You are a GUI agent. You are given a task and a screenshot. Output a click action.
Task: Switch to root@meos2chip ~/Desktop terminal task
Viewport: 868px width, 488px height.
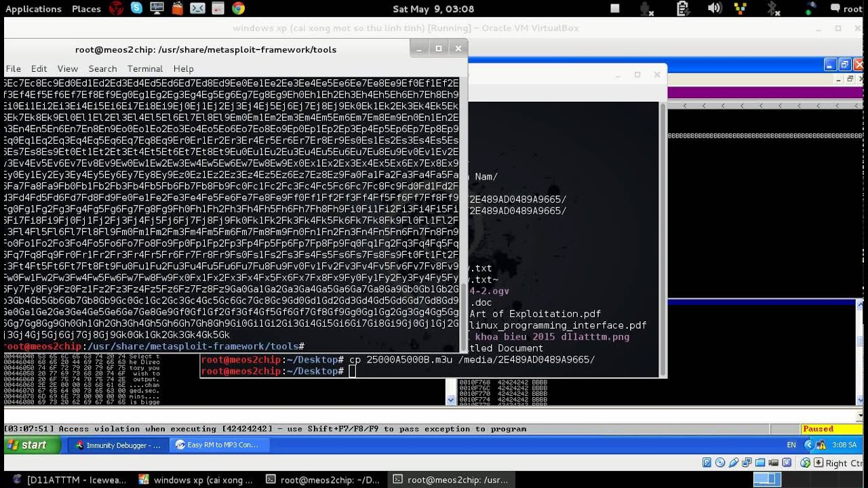323,480
